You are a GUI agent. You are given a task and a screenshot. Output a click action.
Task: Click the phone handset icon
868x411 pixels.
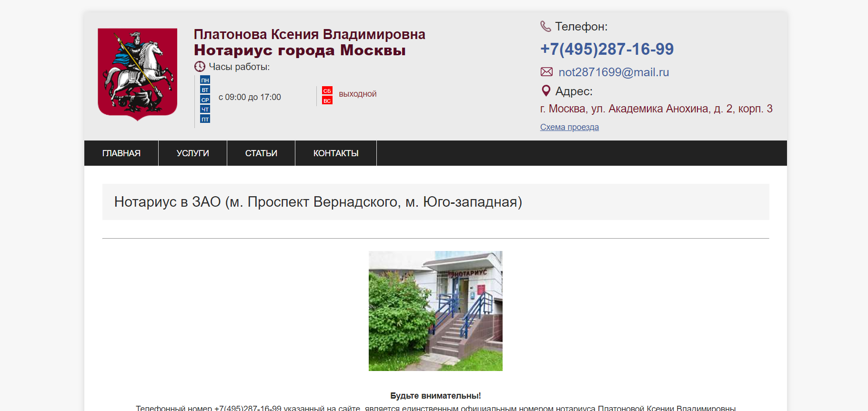pyautogui.click(x=545, y=26)
